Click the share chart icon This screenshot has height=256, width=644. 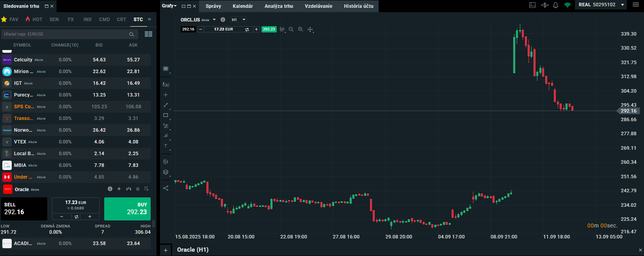(x=166, y=188)
